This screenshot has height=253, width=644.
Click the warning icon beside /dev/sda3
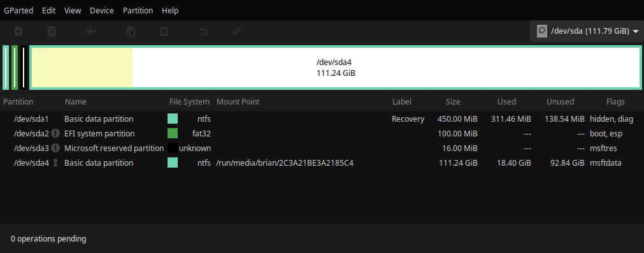coord(56,148)
